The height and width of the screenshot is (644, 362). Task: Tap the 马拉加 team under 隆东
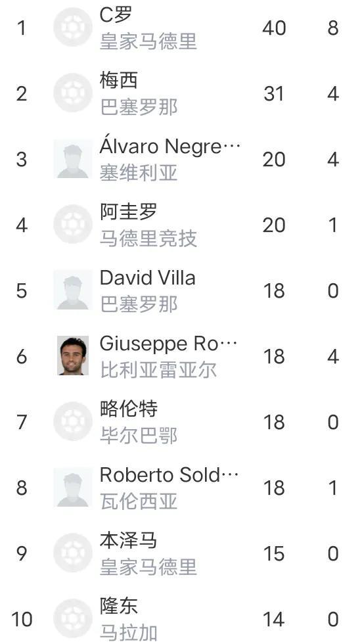pos(129,633)
